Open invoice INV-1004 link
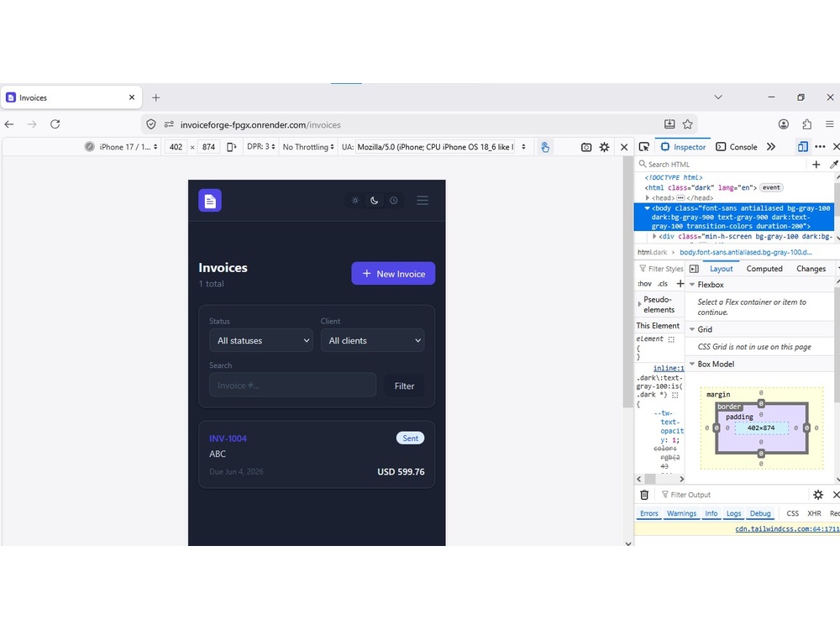 click(x=228, y=438)
